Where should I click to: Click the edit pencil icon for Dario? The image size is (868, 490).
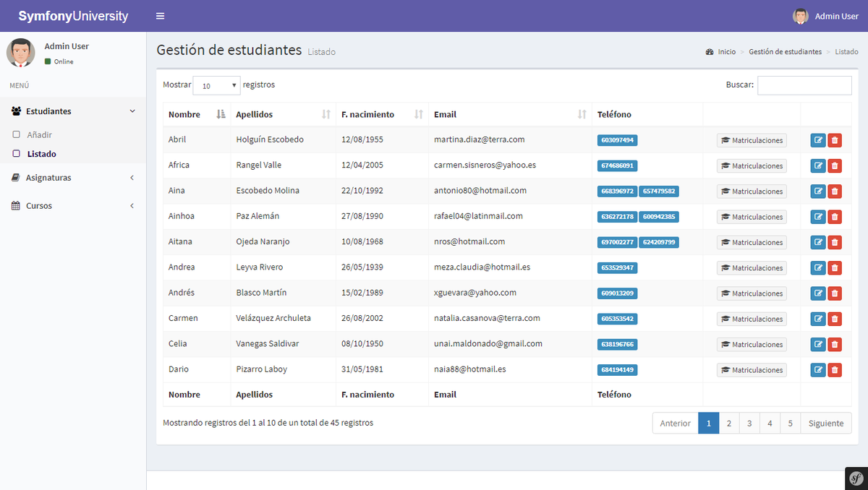click(818, 369)
